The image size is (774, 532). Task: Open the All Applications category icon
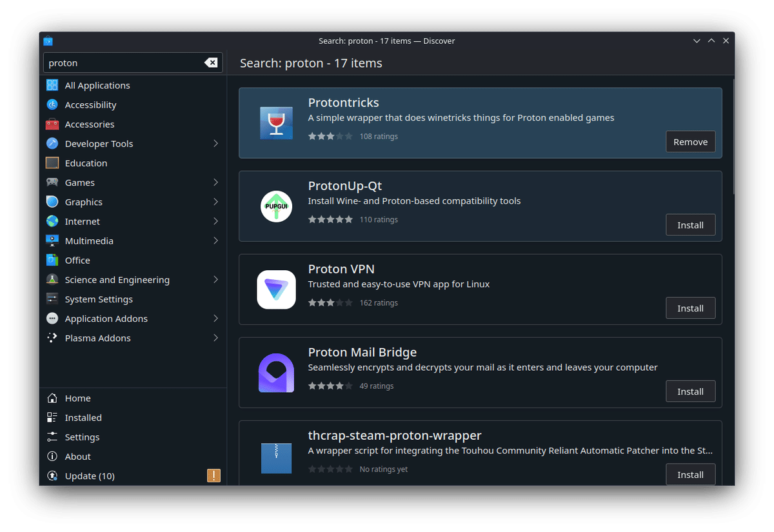click(x=52, y=85)
